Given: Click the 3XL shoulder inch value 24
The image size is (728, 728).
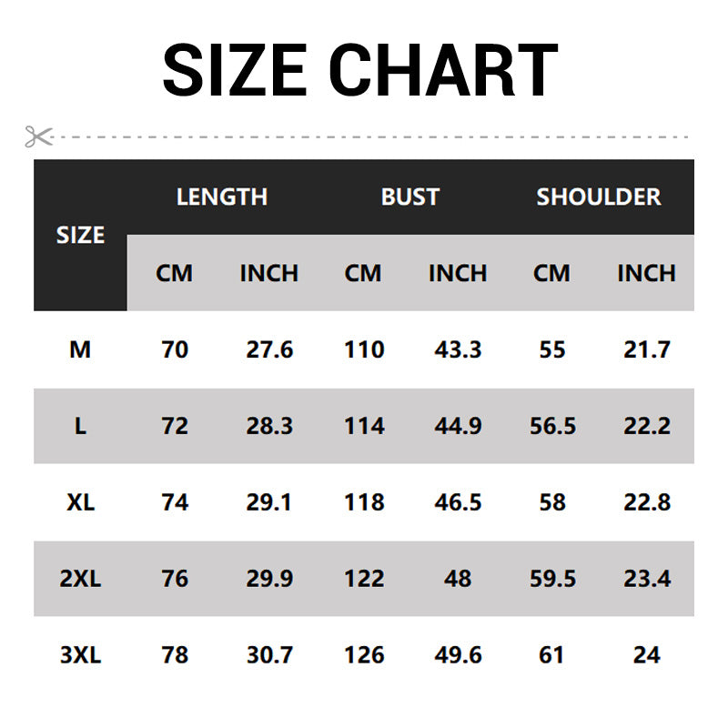Looking at the screenshot, I should 646,655.
